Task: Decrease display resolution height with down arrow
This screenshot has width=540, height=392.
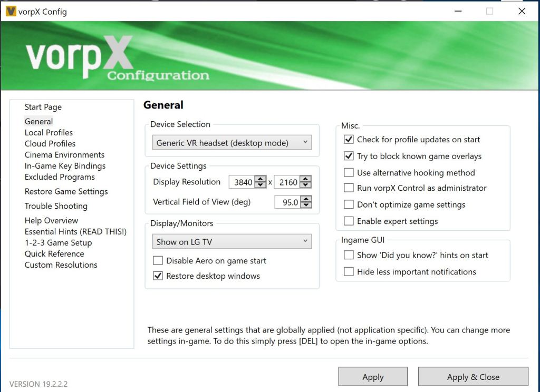Action: click(306, 185)
